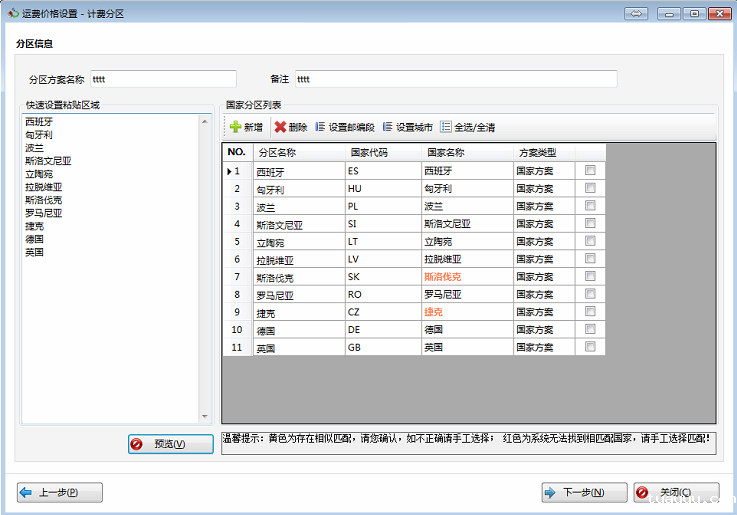Check the box in row 1 西班牙
This screenshot has width=737, height=515.
[x=590, y=170]
